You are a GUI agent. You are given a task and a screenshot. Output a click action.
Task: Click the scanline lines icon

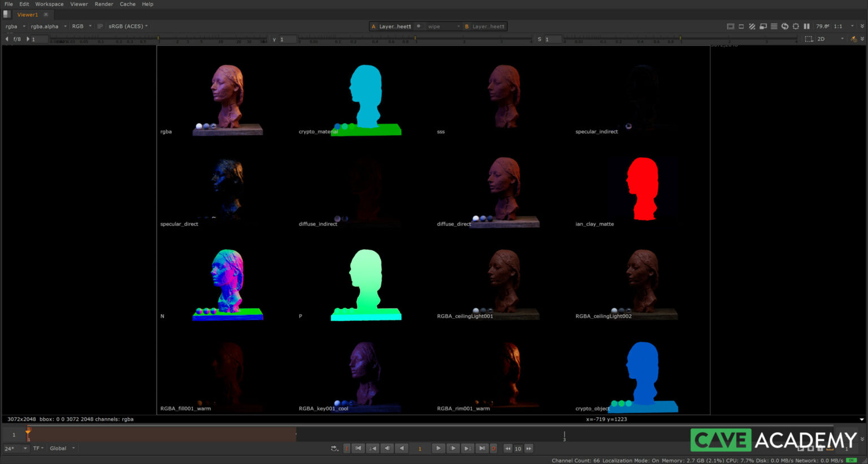(774, 26)
